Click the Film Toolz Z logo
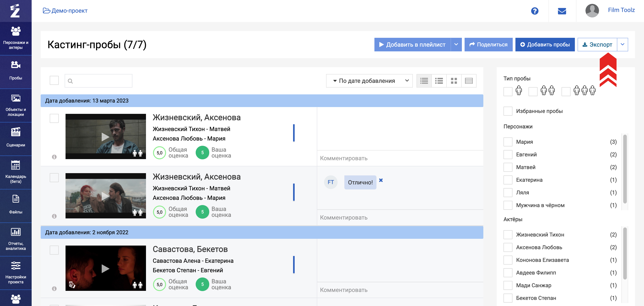644x306 pixels. [x=15, y=11]
